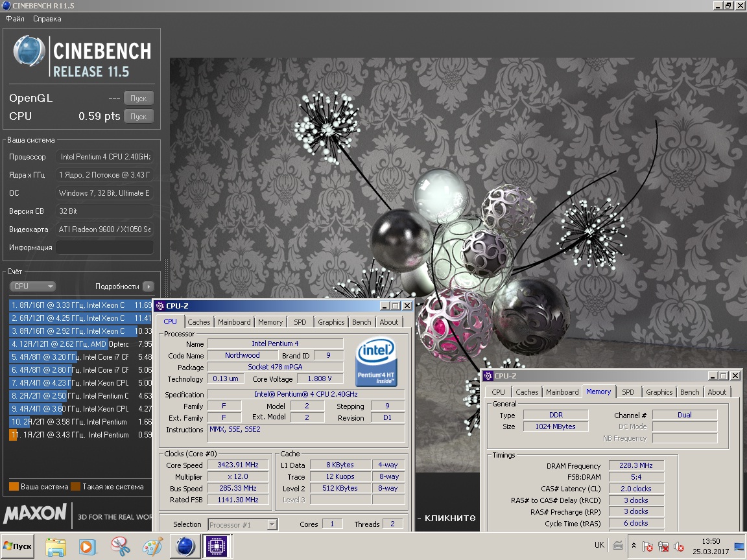Click the network tray icon with red X
The image size is (747, 560).
[663, 546]
